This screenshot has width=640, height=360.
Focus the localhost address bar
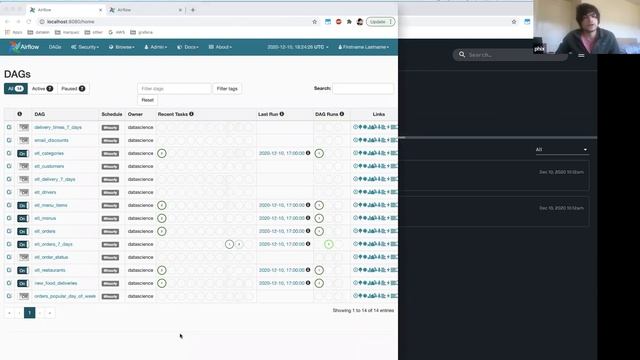176,22
